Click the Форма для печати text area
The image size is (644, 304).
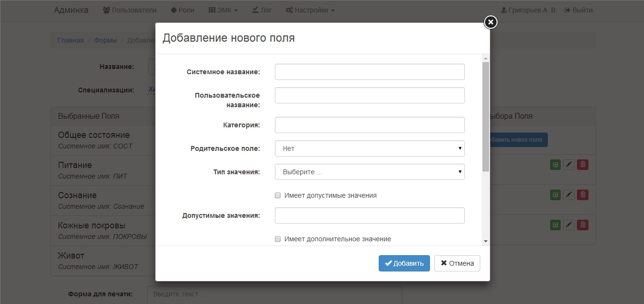point(274,295)
